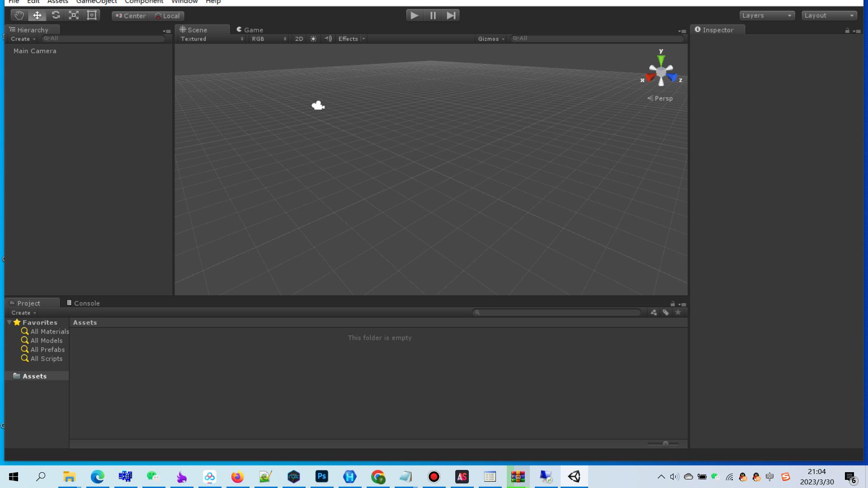Select the Rotate tool
Screen dimensions: 868x488
56,15
